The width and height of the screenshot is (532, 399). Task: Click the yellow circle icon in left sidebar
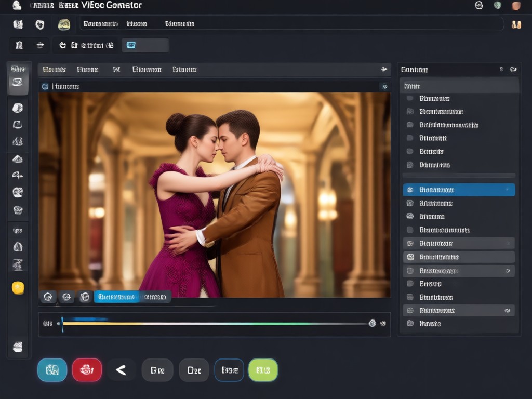(x=18, y=288)
